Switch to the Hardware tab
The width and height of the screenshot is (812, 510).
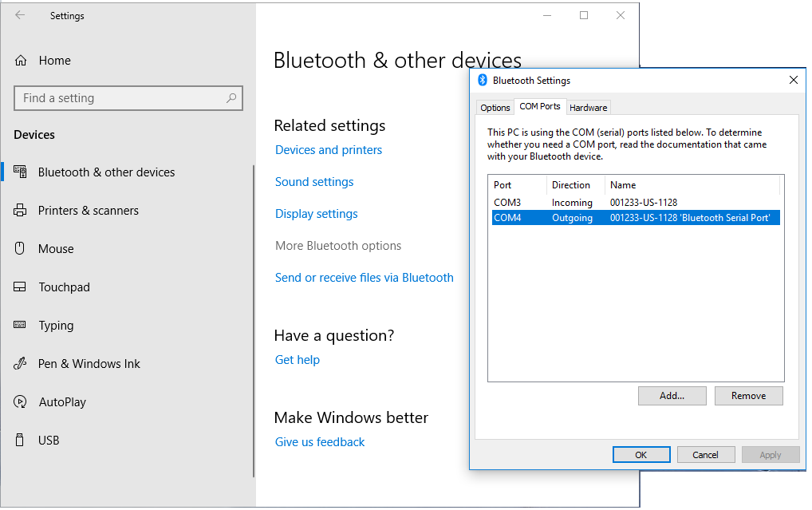coord(588,108)
